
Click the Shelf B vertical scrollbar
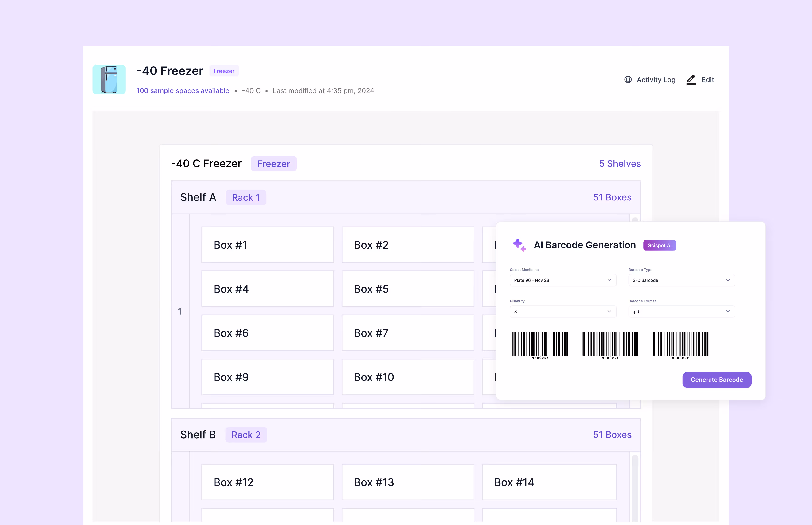pos(635,487)
